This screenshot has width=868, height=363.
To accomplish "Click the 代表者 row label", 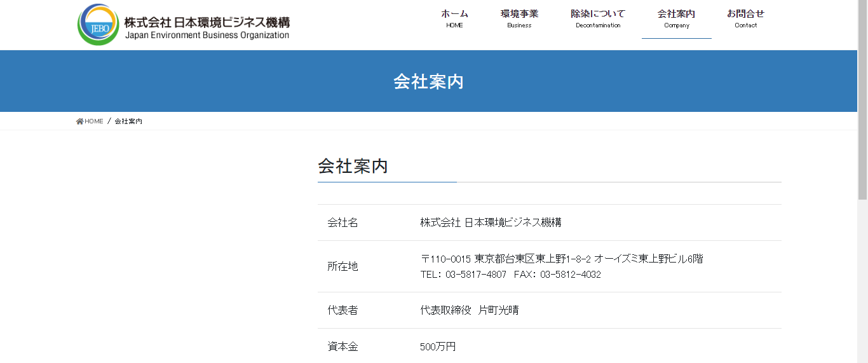I will click(342, 310).
